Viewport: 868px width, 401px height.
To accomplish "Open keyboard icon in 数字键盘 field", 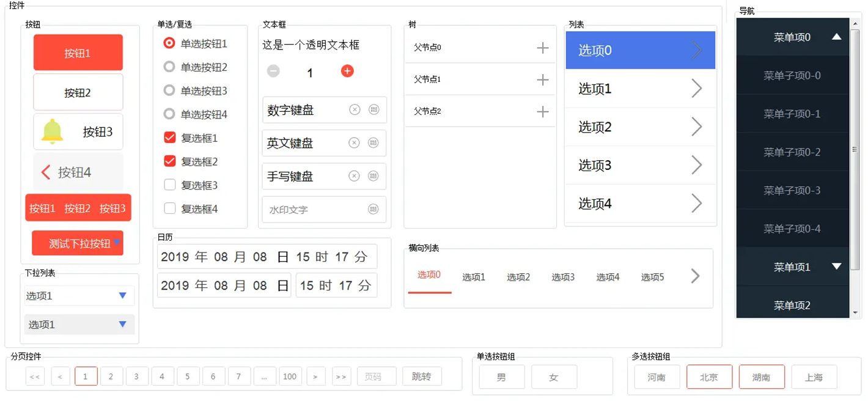I will (374, 110).
